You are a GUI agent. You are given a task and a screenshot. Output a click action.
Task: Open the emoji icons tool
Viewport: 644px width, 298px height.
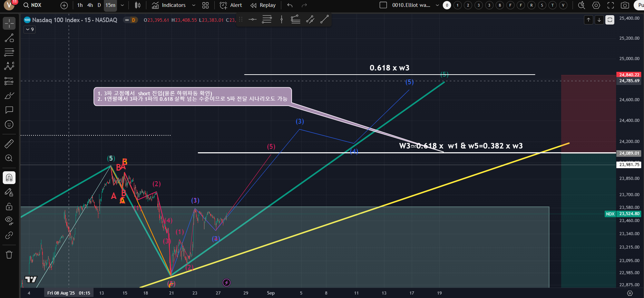[9, 125]
